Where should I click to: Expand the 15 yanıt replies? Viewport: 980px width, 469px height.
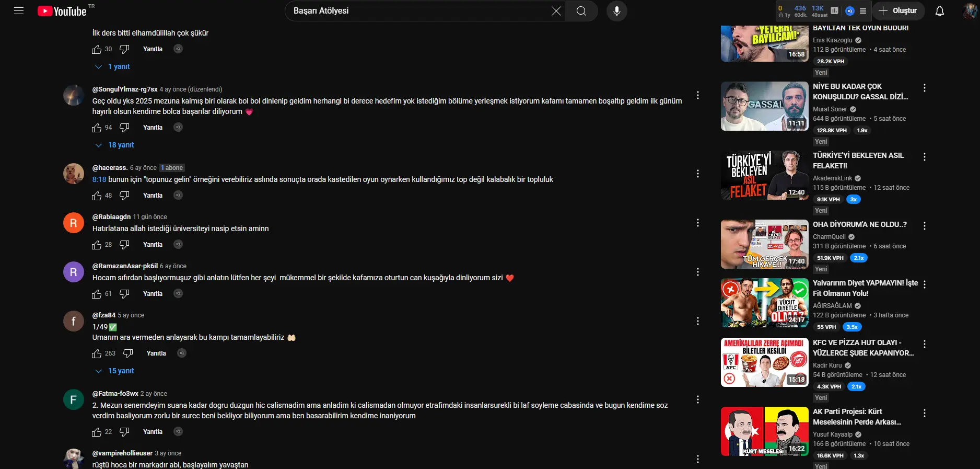(115, 371)
